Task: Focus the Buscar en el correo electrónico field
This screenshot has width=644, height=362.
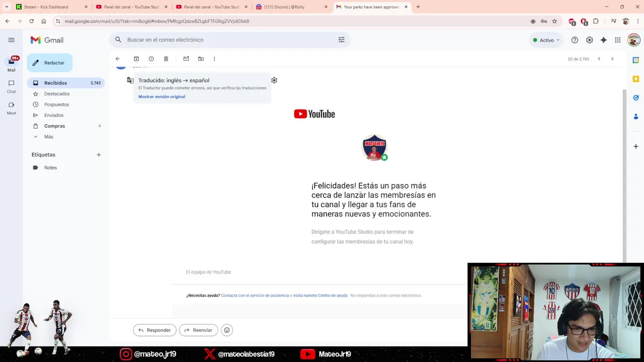Action: [x=229, y=40]
